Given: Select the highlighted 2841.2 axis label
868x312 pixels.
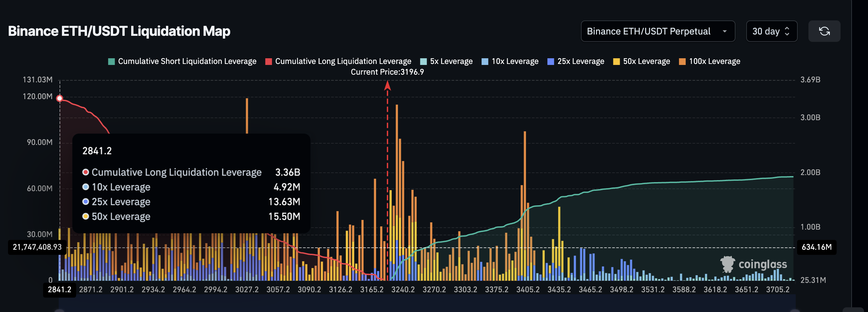Looking at the screenshot, I should pyautogui.click(x=60, y=289).
